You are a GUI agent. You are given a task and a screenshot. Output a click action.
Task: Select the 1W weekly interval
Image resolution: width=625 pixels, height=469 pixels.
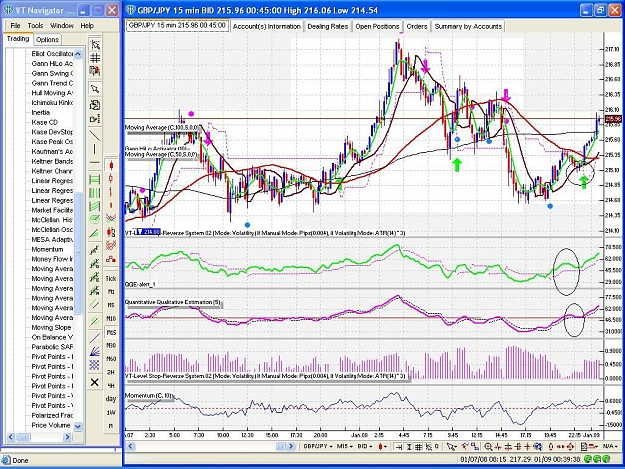tap(111, 412)
